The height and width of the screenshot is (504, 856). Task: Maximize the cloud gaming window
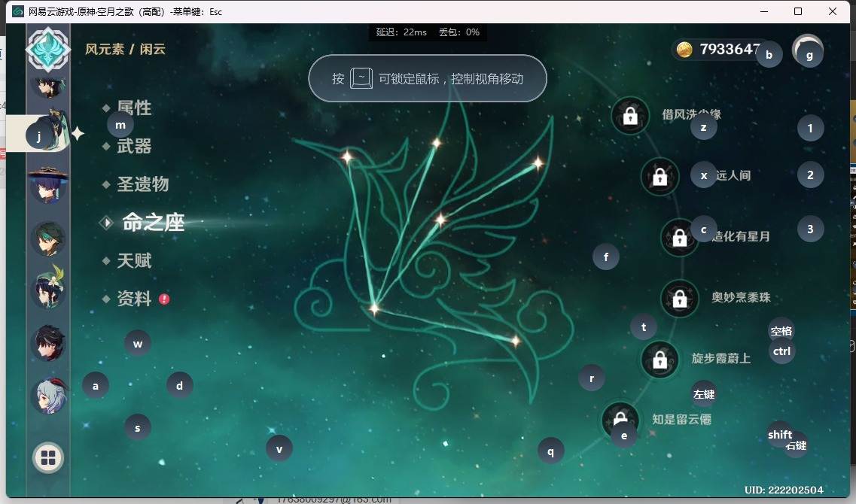(x=797, y=11)
